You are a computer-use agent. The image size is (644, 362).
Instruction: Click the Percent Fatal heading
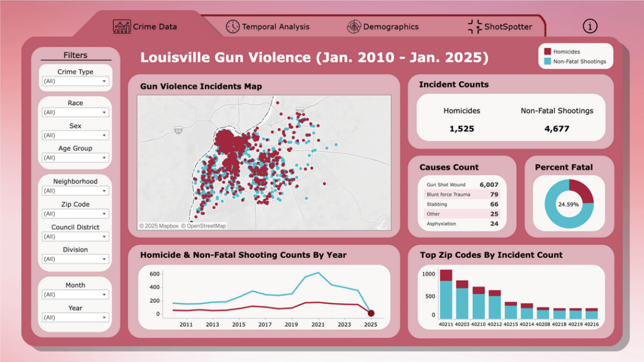(564, 167)
